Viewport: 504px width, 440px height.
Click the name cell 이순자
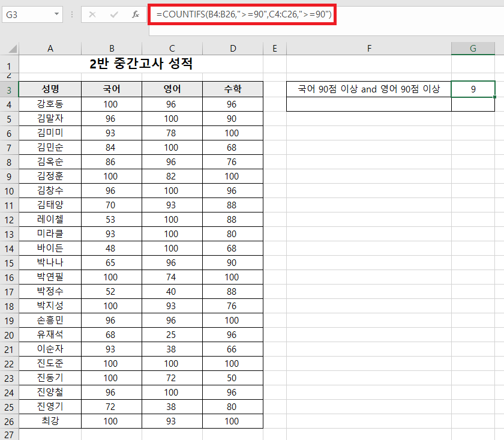[x=50, y=349]
